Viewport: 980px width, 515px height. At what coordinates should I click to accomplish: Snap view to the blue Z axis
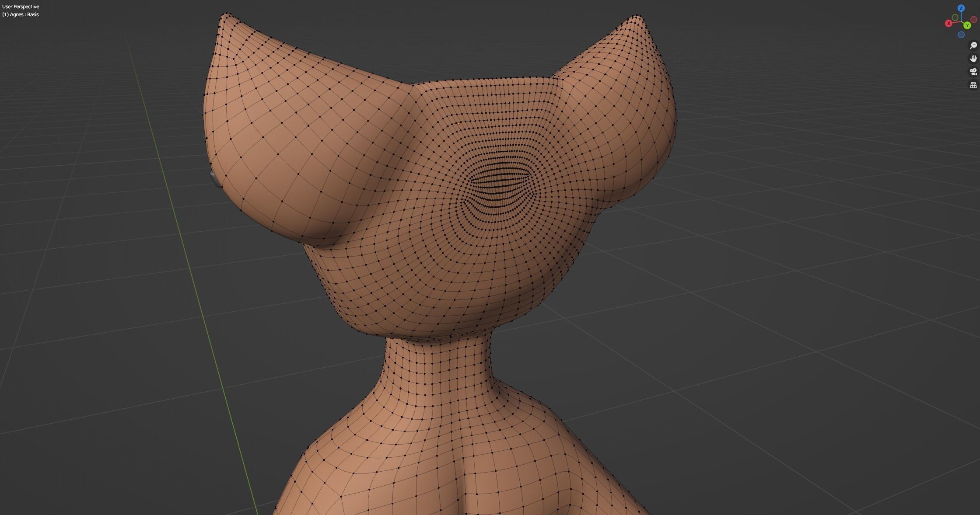point(961,8)
